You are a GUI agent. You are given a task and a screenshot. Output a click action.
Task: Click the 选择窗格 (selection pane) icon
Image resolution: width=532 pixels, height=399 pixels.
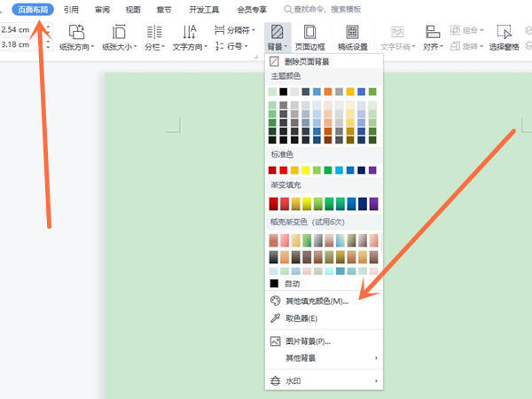coord(505,32)
